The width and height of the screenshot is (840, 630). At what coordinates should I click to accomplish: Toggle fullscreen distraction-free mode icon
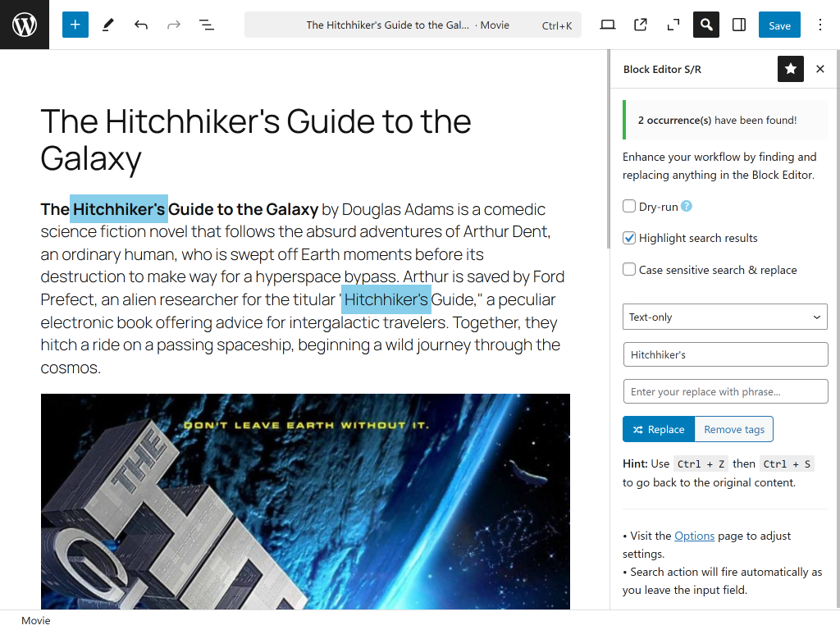click(673, 25)
